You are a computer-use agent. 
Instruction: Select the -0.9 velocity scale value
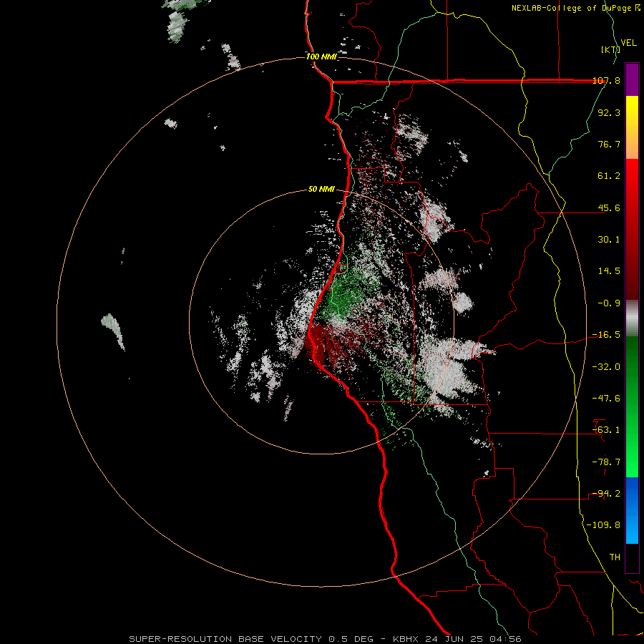[x=609, y=303]
